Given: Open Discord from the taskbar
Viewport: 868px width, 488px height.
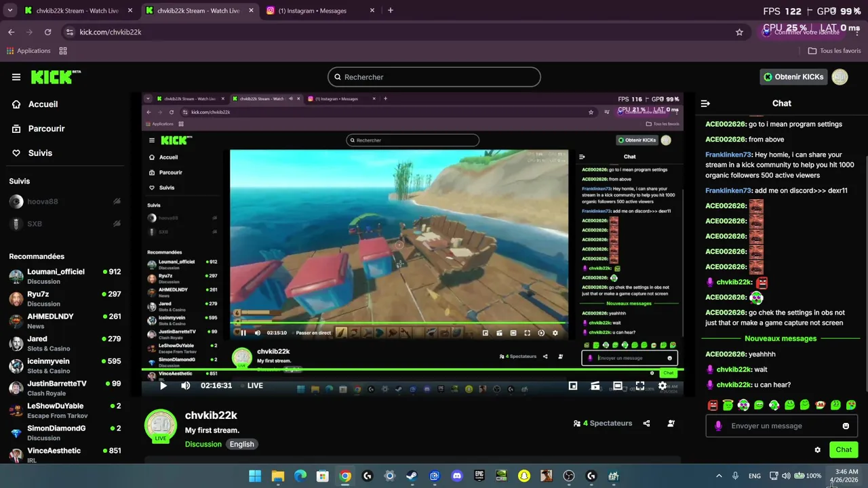Looking at the screenshot, I should [x=457, y=476].
